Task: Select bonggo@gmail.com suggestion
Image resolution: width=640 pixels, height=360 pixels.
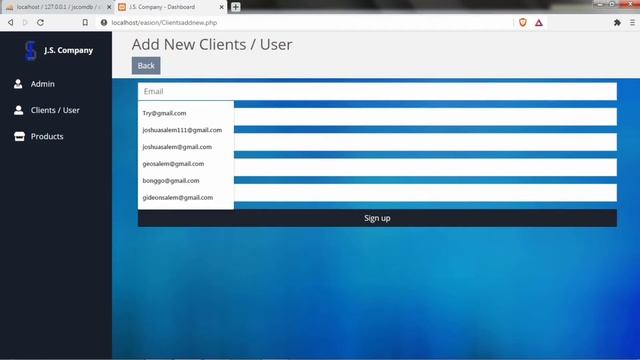Action: pos(186,180)
